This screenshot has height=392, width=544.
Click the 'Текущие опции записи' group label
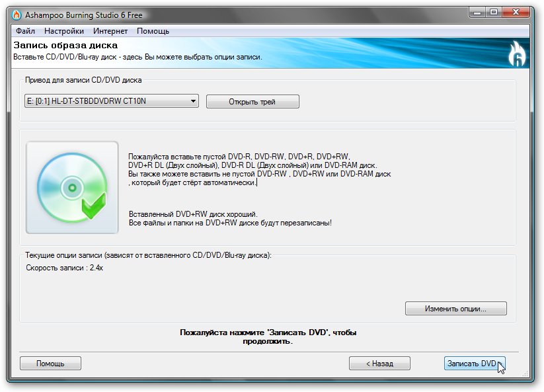pos(148,255)
